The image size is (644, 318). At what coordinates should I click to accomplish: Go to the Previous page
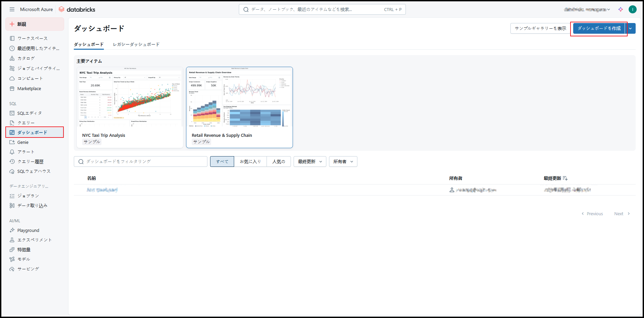coord(592,214)
